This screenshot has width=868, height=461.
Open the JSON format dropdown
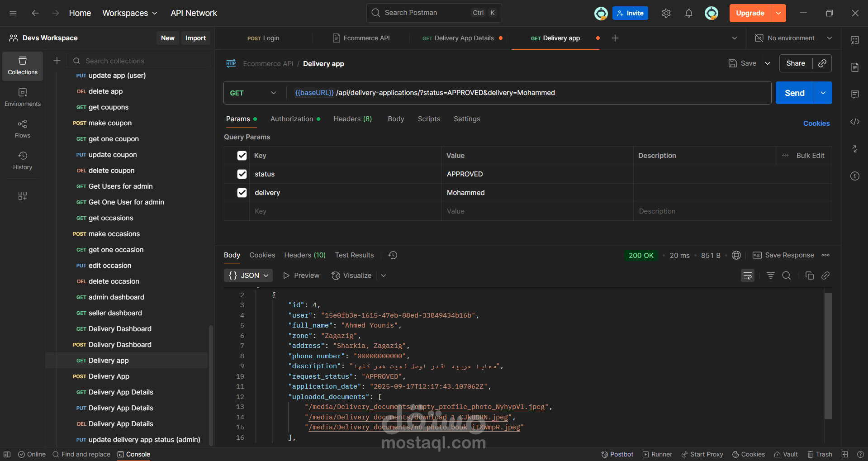[x=248, y=276]
